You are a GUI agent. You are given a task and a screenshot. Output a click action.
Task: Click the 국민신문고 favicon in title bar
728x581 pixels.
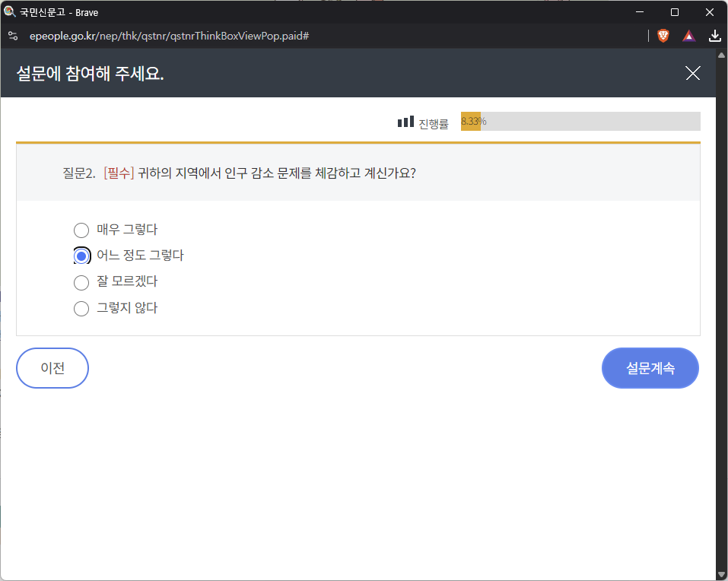coord(9,11)
